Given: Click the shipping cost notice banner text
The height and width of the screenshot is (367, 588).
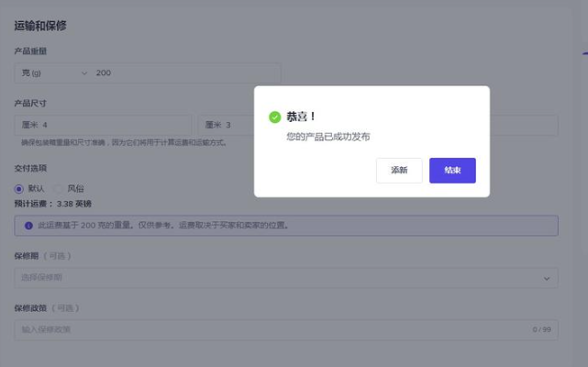Looking at the screenshot, I should coord(163,225).
